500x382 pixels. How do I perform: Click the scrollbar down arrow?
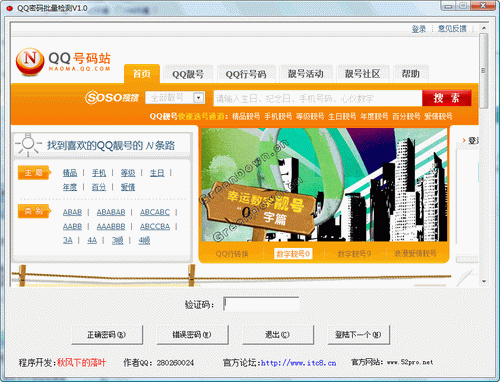coord(484,281)
